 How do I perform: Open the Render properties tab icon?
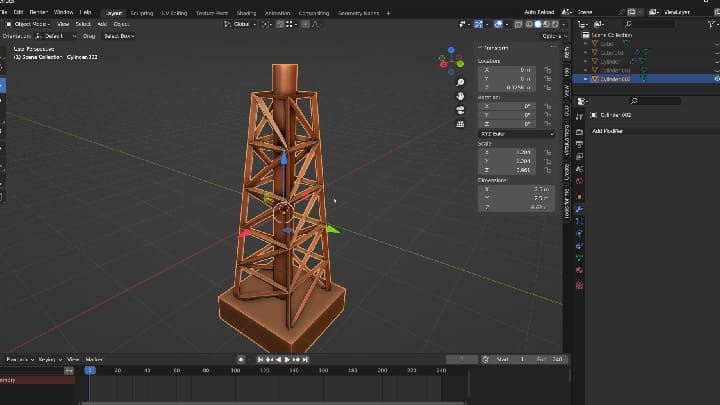(579, 132)
